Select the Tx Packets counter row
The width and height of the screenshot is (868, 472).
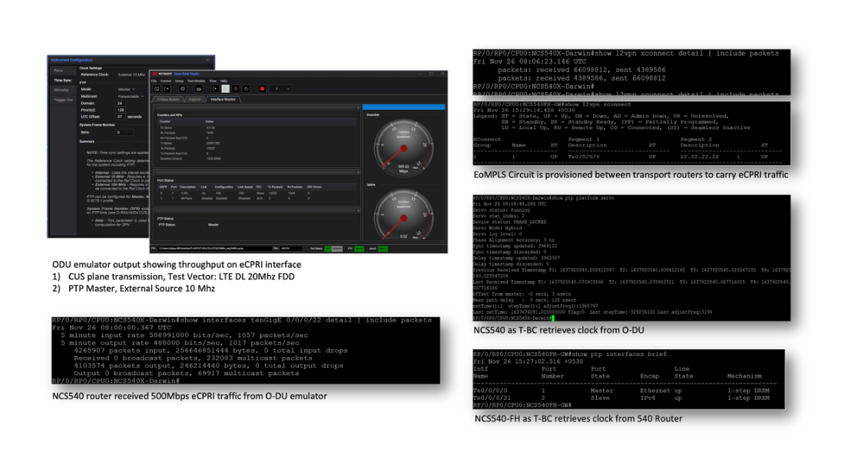click(257, 148)
